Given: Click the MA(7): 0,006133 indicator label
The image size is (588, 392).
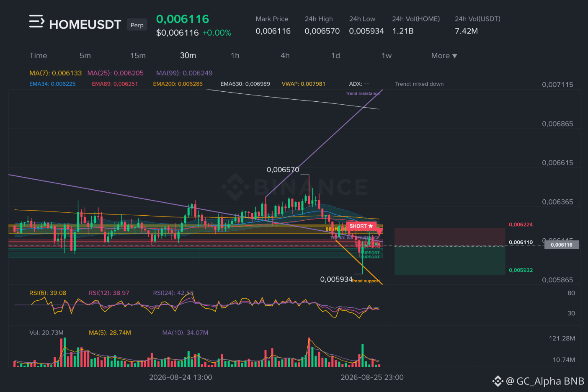Looking at the screenshot, I should coord(56,73).
